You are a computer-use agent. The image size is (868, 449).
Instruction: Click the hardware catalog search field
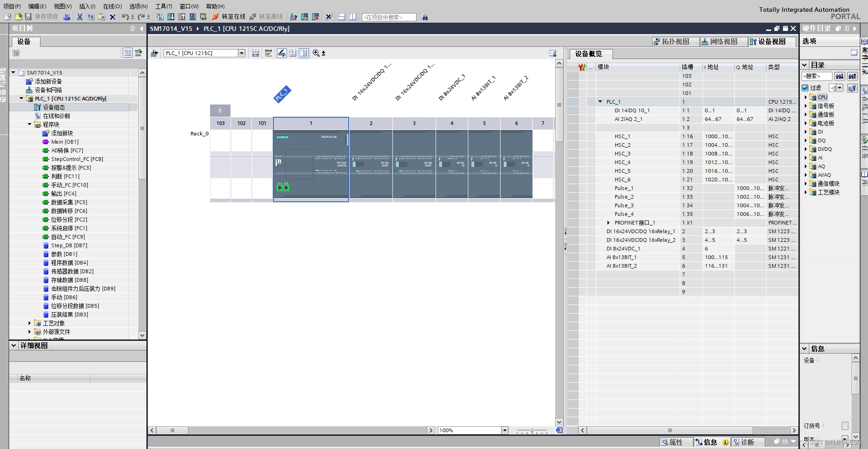coord(817,76)
